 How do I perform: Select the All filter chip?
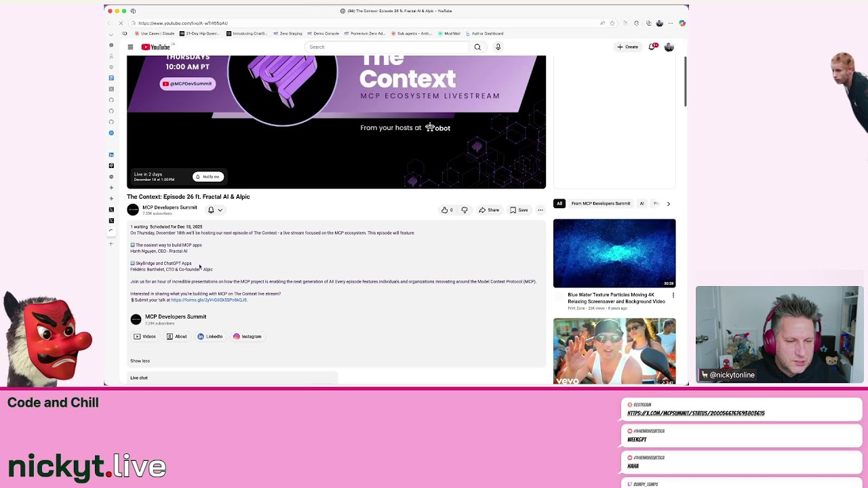(559, 203)
